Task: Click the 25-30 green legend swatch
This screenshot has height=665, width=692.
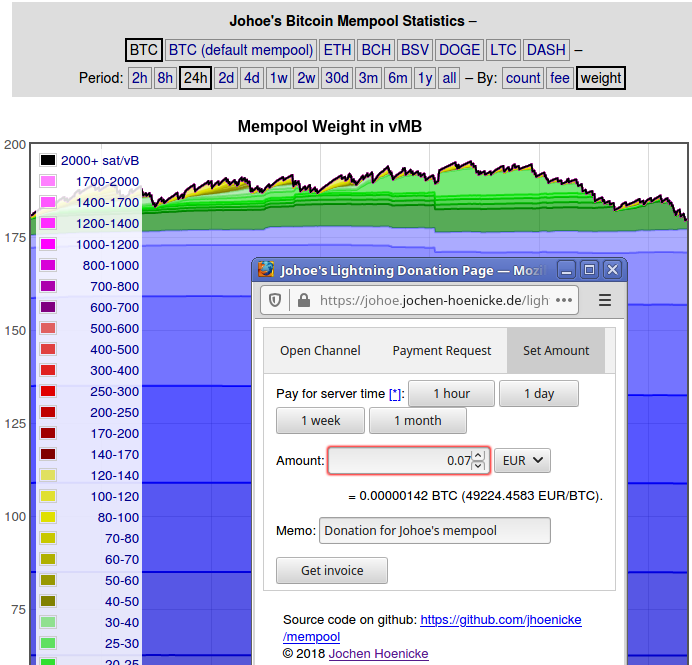Action: pos(48,643)
